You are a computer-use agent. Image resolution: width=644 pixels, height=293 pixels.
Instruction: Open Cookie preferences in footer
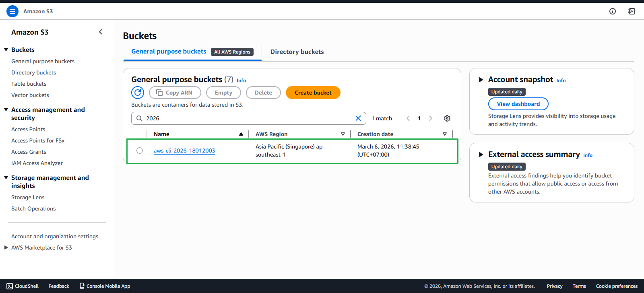click(617, 286)
